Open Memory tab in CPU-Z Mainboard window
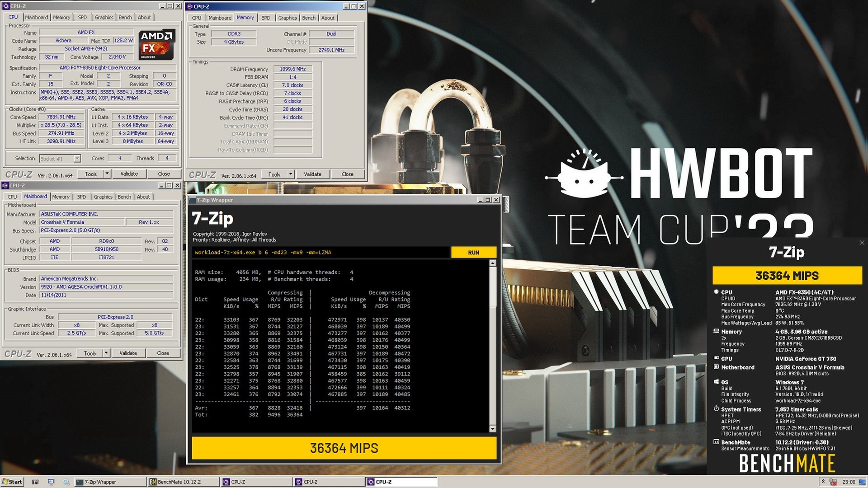Screen dimensions: 868x488 (61, 197)
